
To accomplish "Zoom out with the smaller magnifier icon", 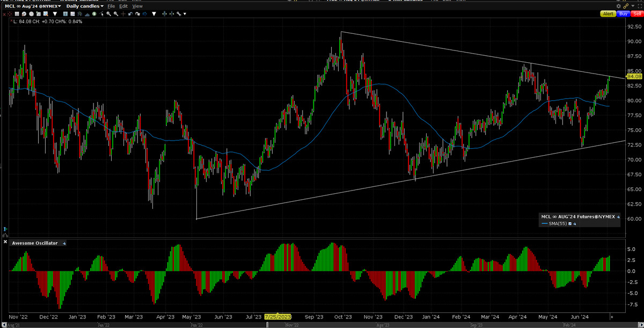I will [x=115, y=14].
